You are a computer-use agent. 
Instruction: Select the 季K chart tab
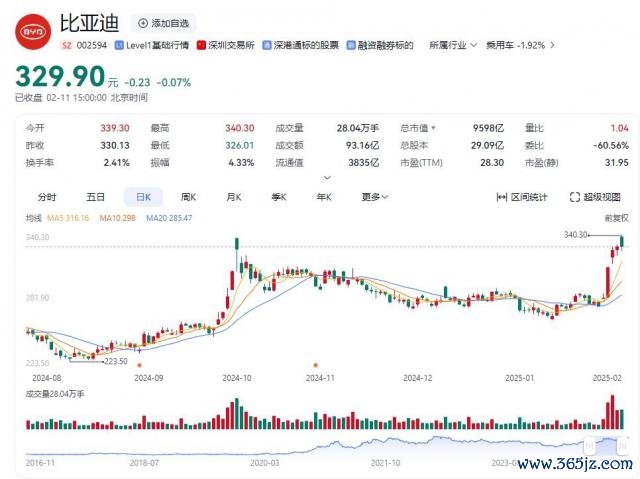point(279,197)
